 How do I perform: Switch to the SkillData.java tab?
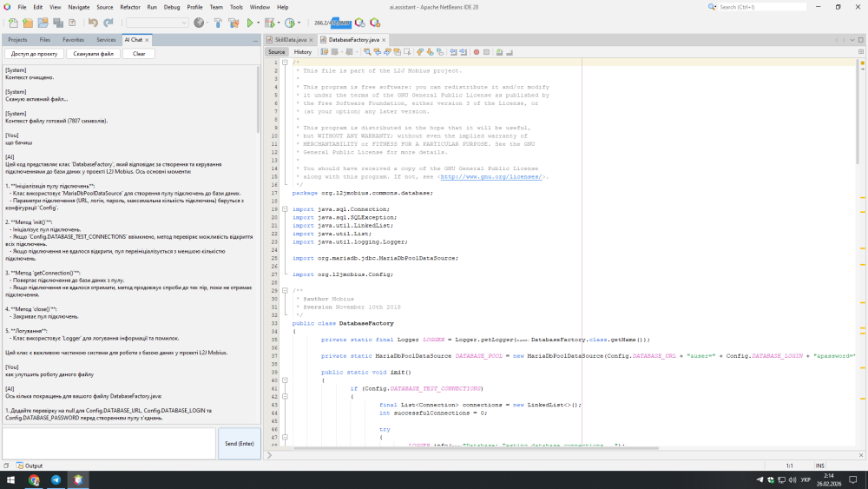[x=289, y=40]
